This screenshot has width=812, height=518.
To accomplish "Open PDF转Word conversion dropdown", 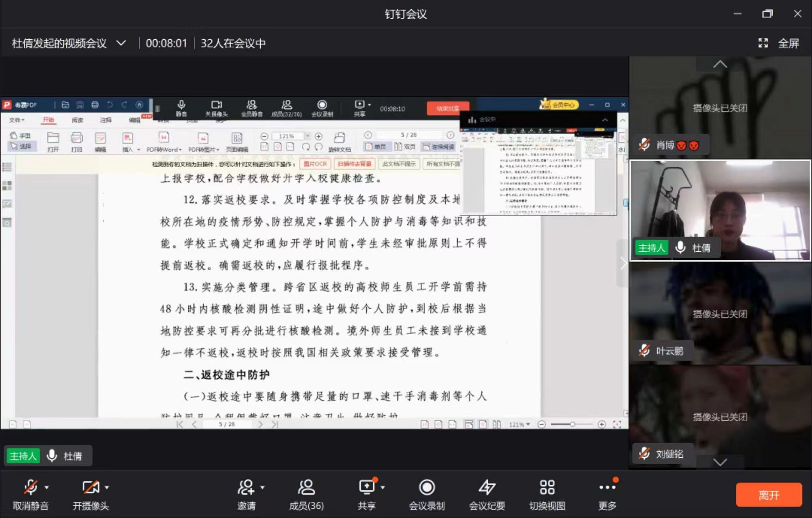I will coord(164,142).
